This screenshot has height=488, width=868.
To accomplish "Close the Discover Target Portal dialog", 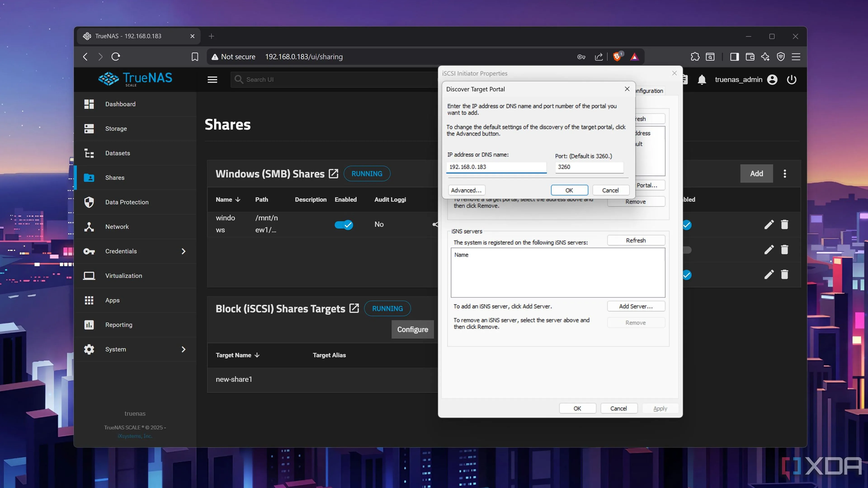I will pyautogui.click(x=627, y=89).
